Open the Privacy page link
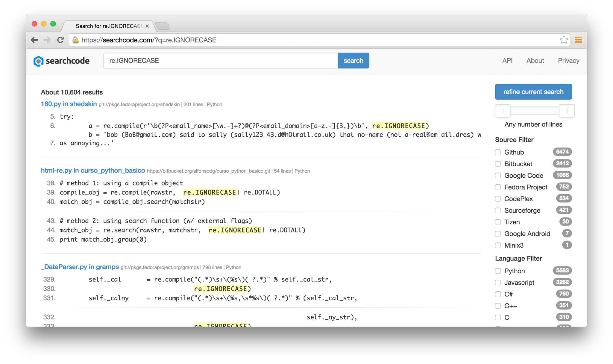 568,60
